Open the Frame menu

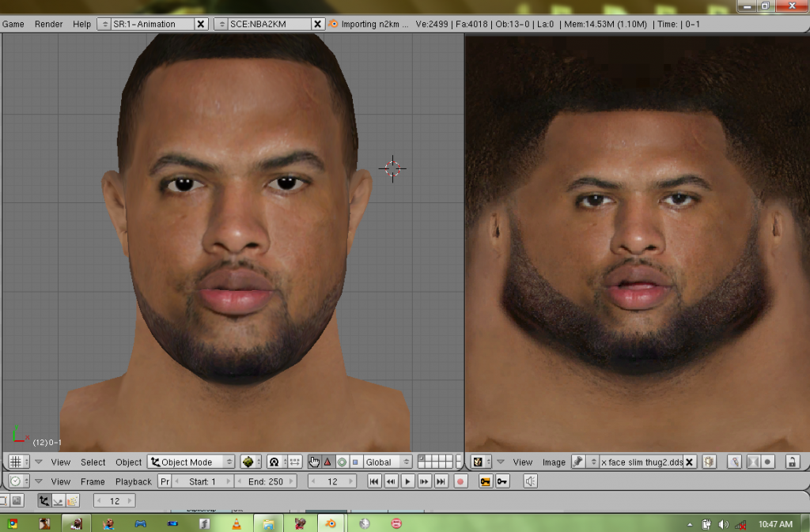[x=93, y=481]
